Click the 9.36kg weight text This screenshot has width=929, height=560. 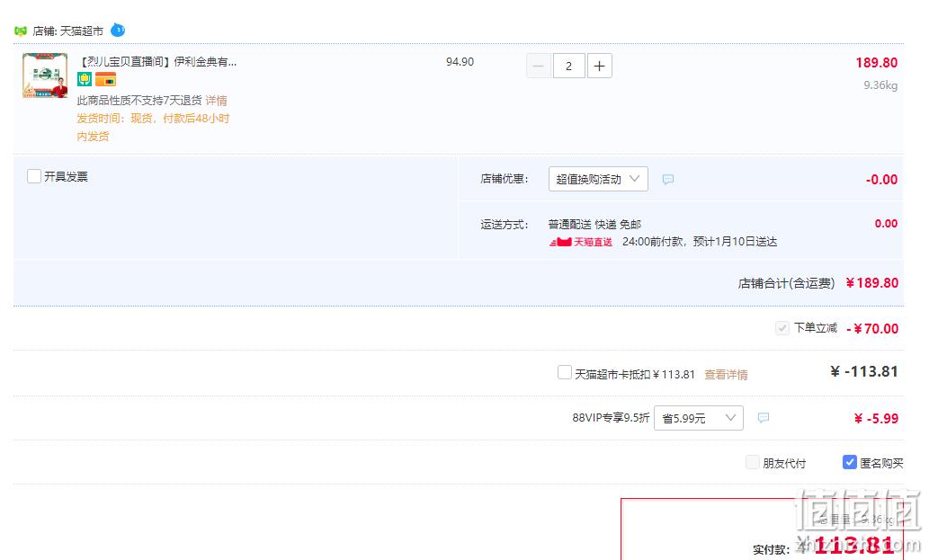click(880, 85)
